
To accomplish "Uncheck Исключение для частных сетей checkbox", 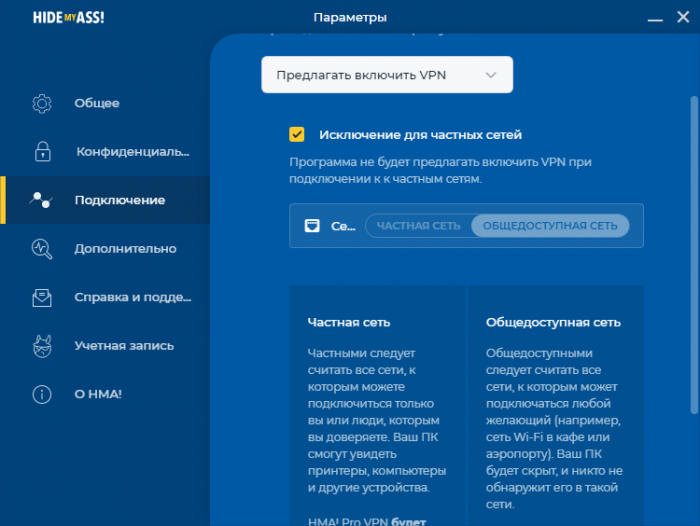I will click(297, 134).
